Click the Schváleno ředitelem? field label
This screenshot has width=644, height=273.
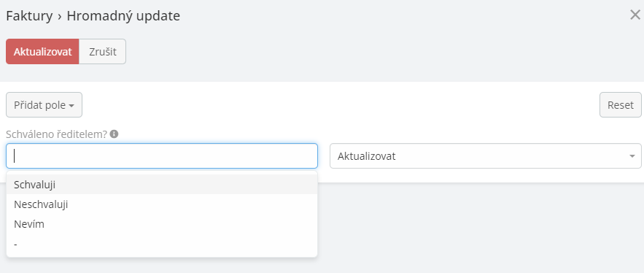click(x=56, y=134)
